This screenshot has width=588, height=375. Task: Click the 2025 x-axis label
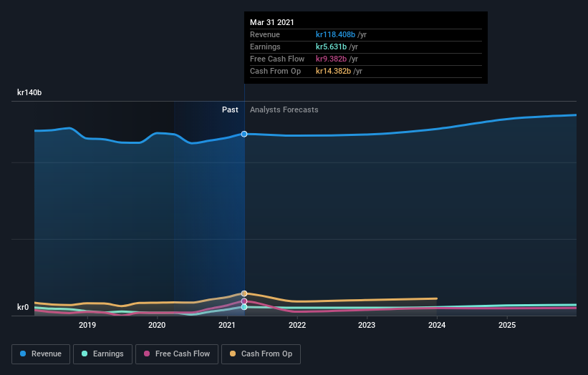[507, 325]
